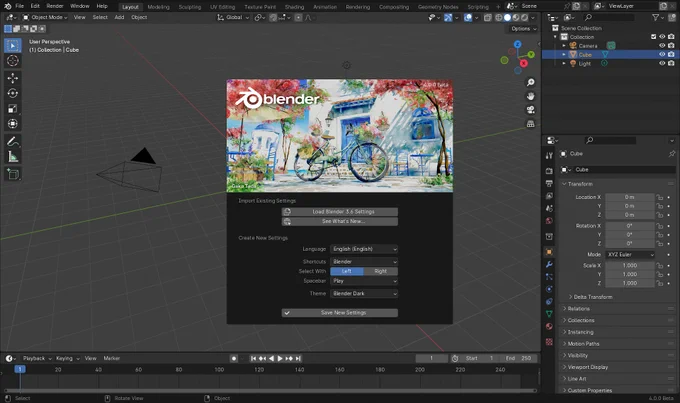Select the Cursor tool
The image size is (680, 403).
click(x=13, y=61)
